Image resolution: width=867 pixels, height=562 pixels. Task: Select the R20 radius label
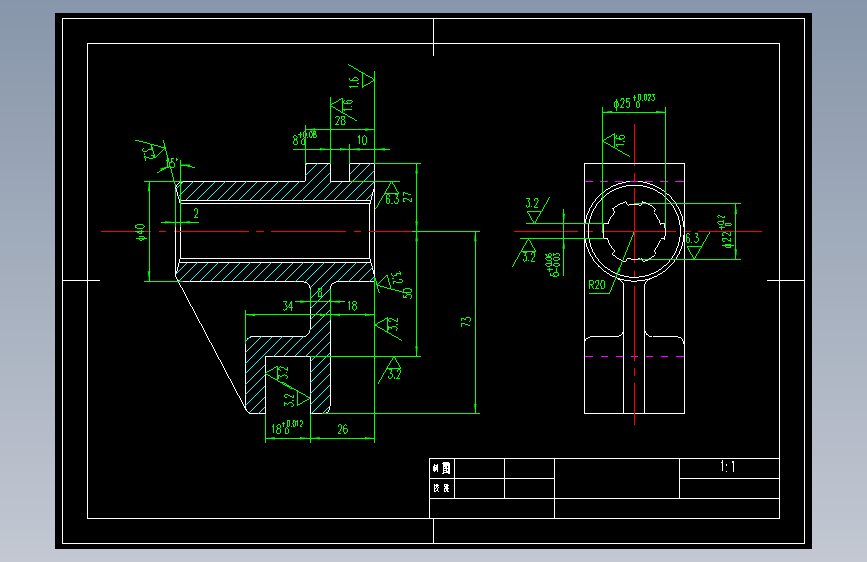(x=597, y=285)
